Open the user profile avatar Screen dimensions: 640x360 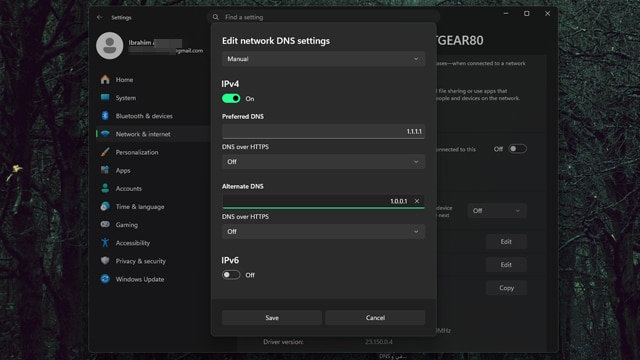coord(109,46)
